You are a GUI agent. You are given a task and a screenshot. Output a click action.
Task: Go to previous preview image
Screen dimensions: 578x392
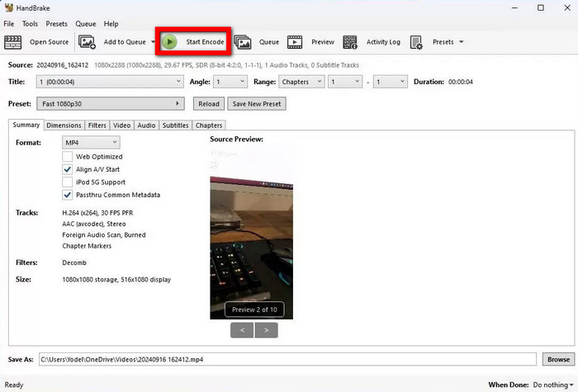pos(242,330)
